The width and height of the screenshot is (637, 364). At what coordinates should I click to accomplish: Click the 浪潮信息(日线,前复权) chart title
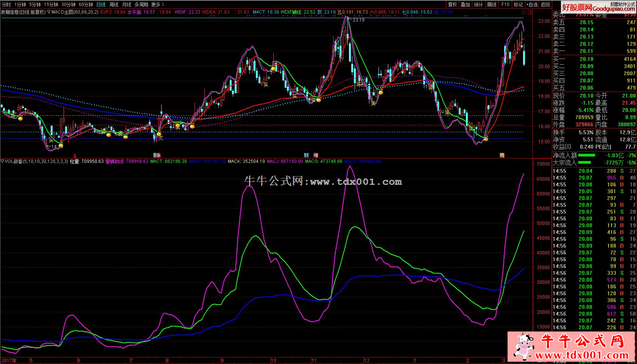pos(23,12)
